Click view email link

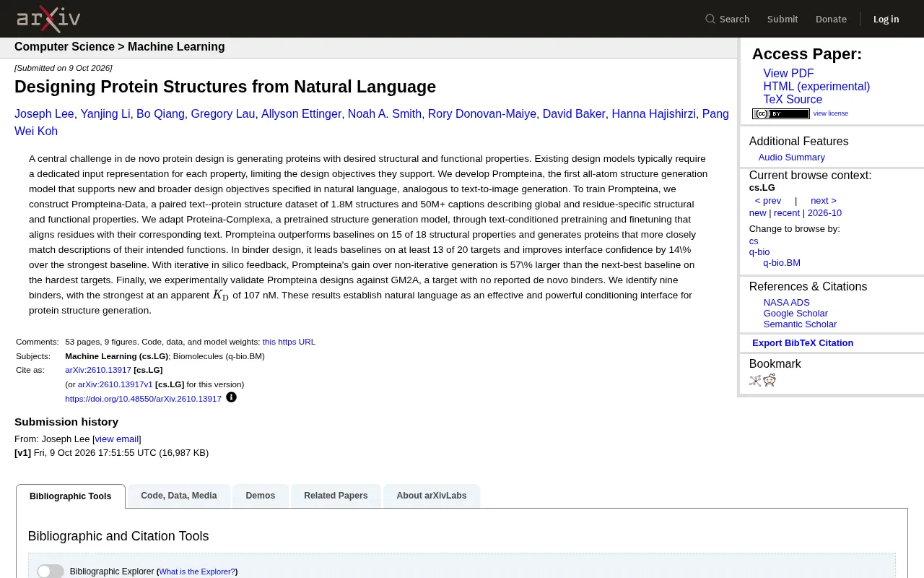point(117,439)
